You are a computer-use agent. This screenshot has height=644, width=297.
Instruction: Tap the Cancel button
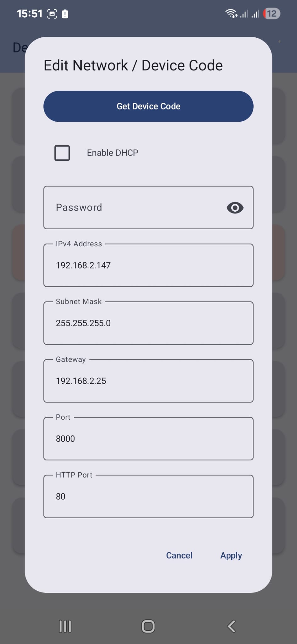pos(179,555)
